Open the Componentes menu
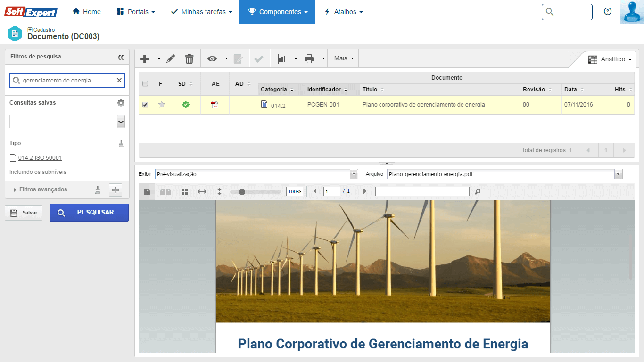The height and width of the screenshot is (362, 644). click(x=277, y=12)
